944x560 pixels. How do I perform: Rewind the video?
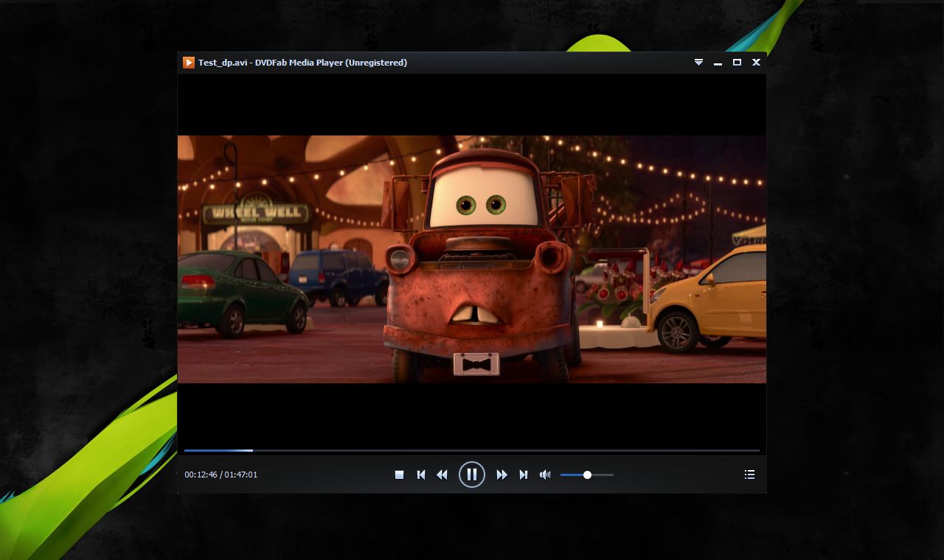click(x=442, y=475)
